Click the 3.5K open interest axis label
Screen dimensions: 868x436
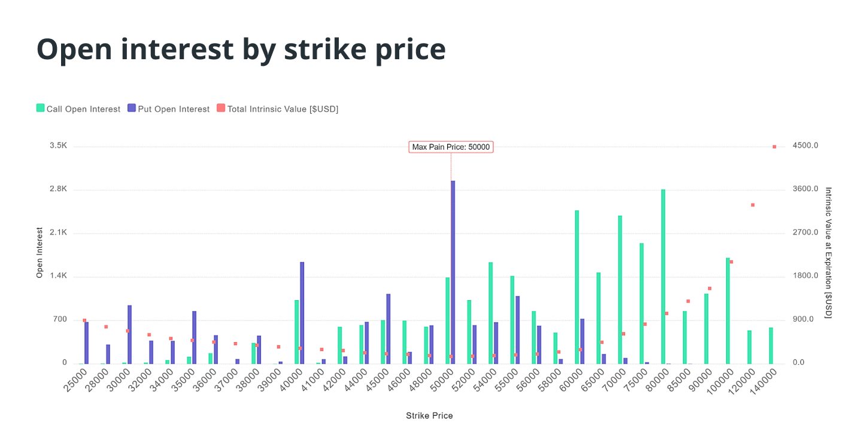pos(59,146)
